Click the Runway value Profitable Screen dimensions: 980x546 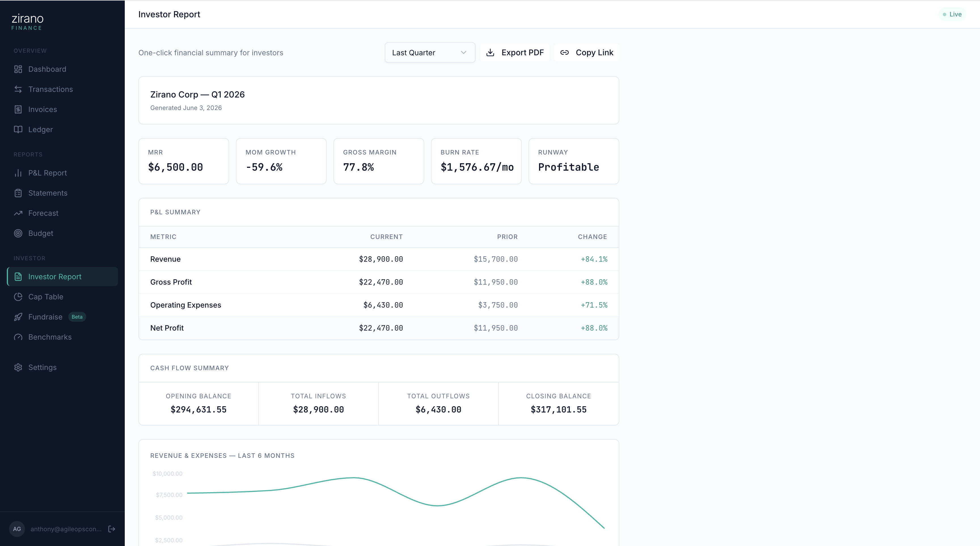(568, 167)
